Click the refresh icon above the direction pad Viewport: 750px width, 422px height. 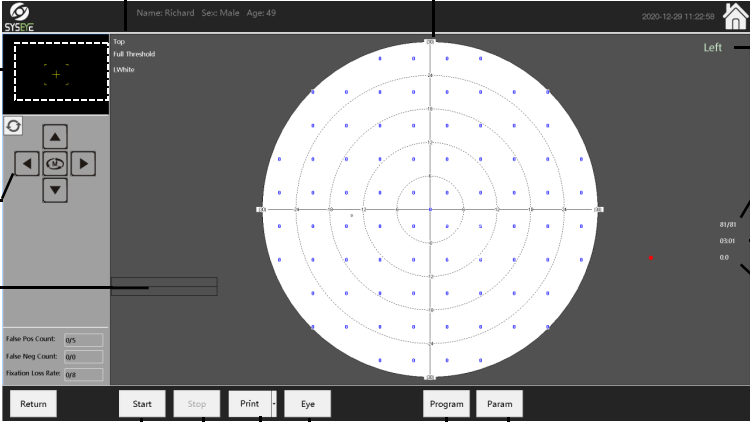13,126
